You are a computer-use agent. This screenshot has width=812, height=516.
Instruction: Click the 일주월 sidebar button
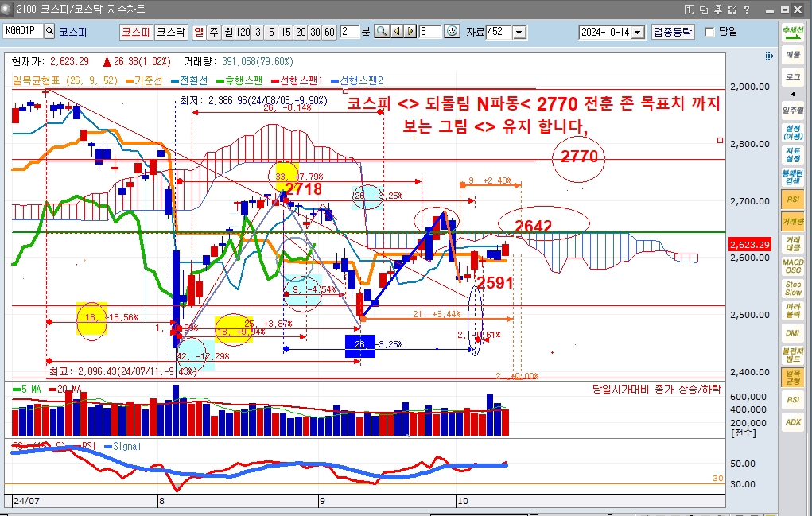pos(793,111)
